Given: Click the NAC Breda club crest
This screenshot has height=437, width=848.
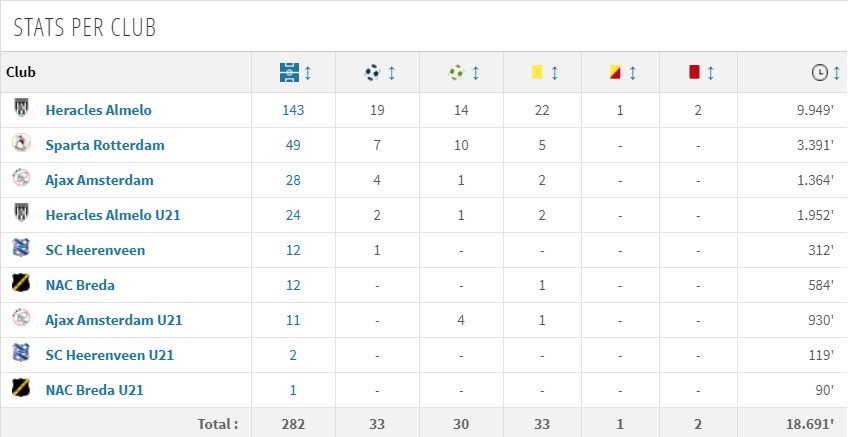Looking at the screenshot, I should 21,283.
